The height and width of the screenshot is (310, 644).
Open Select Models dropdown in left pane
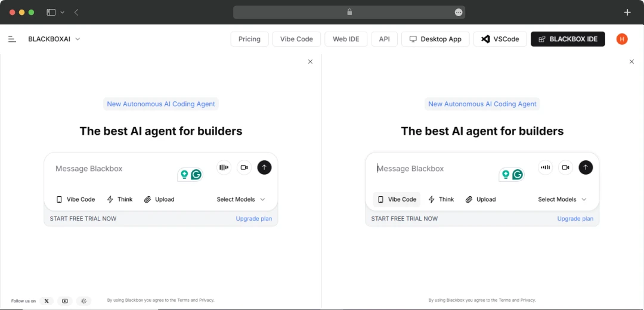click(x=241, y=200)
